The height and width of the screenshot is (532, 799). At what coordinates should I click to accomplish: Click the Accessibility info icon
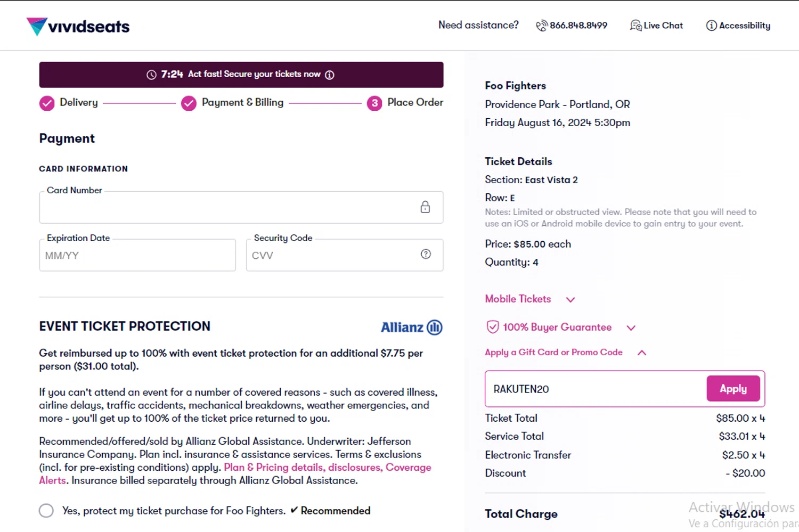tap(711, 26)
